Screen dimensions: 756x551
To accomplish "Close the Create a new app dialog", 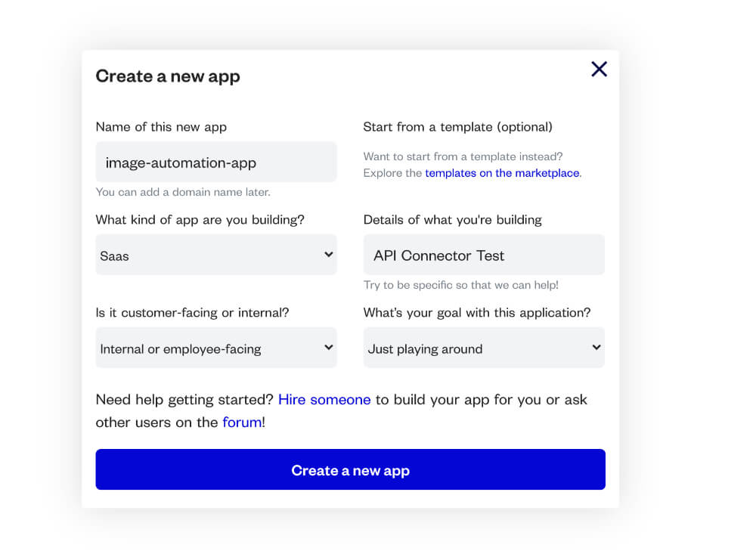I will click(599, 69).
